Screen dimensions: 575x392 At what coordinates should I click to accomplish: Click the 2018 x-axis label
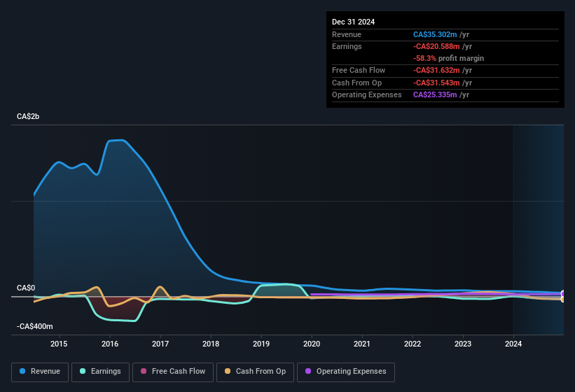[x=211, y=344]
